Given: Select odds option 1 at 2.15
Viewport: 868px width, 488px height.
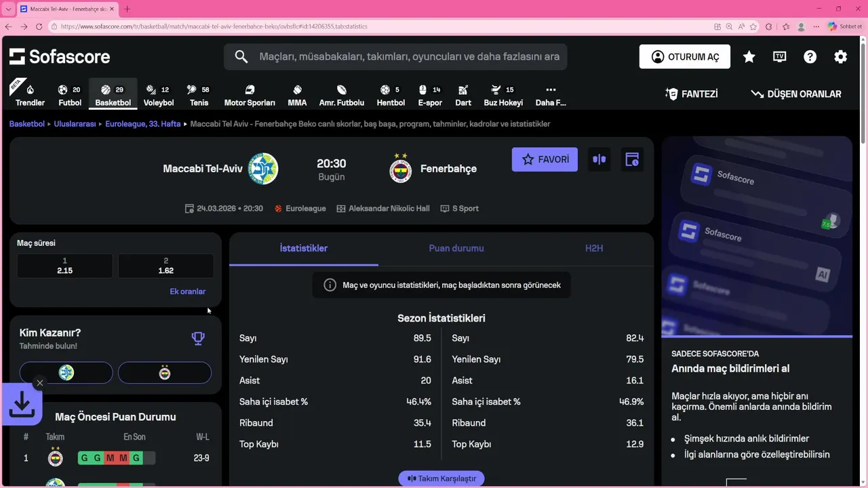Looking at the screenshot, I should click(65, 266).
